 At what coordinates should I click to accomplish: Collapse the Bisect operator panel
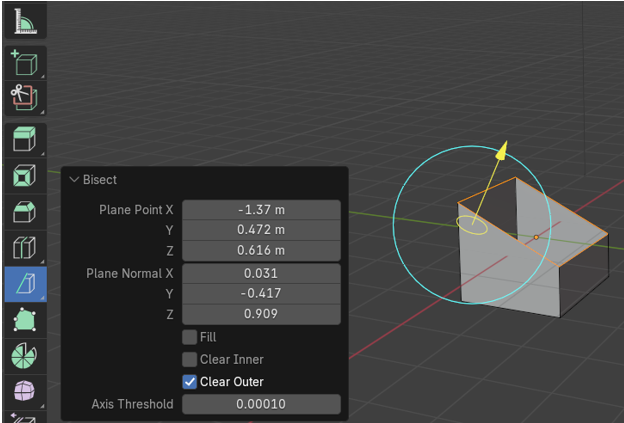(74, 180)
